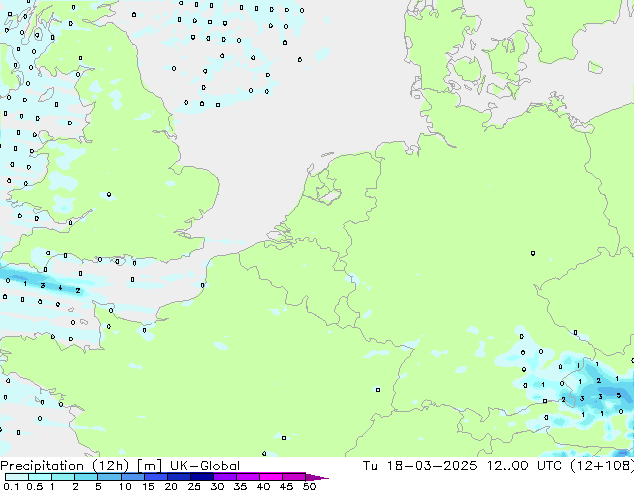Click the legend value "30"

click(217, 486)
